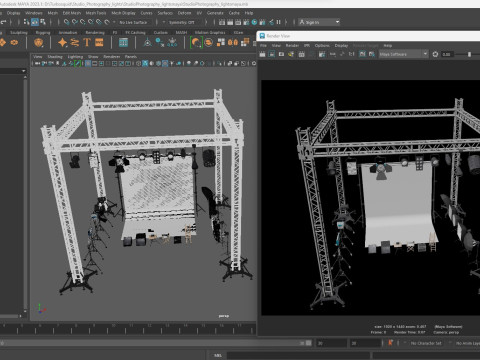
Task: Click the blue globe status line icon
Action: [254, 22]
